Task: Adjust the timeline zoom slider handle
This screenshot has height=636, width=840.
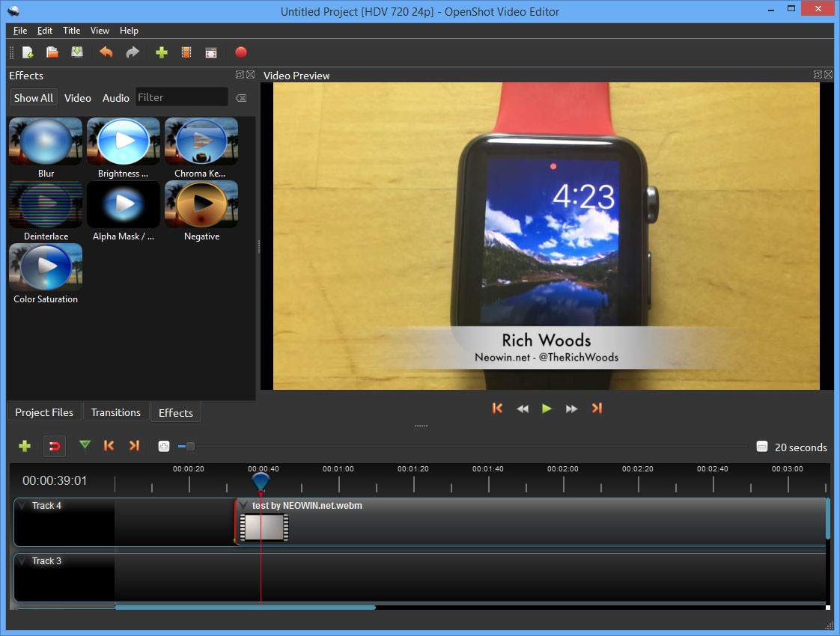Action: pos(190,446)
